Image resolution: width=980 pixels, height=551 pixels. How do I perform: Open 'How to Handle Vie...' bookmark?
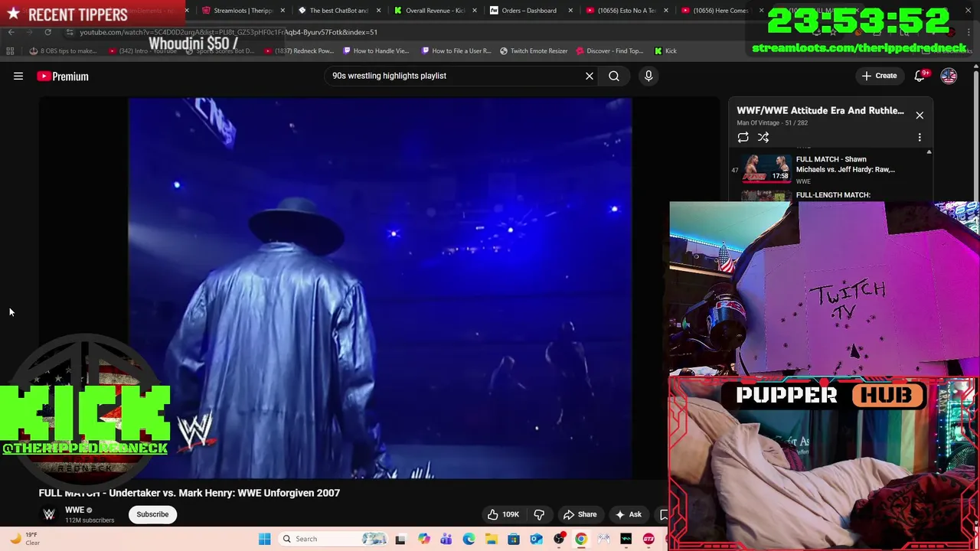[x=376, y=51]
